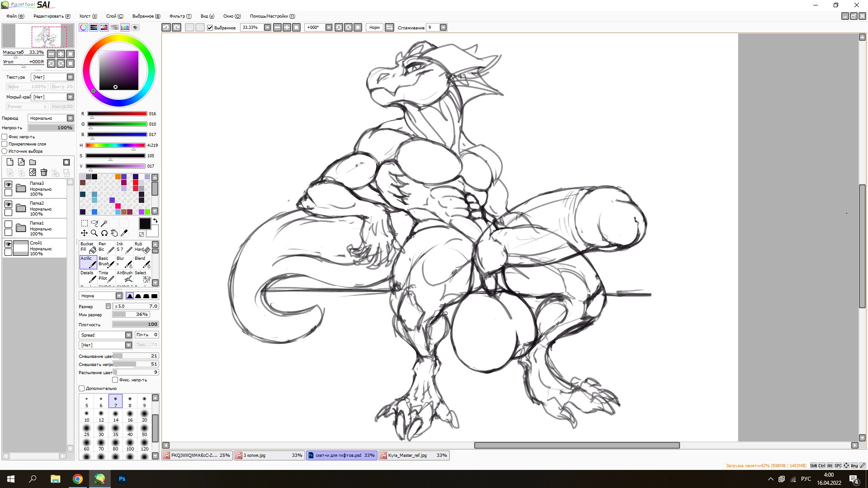Enable the Дополнительно checkbox
The height and width of the screenshot is (488, 868).
pos(82,389)
